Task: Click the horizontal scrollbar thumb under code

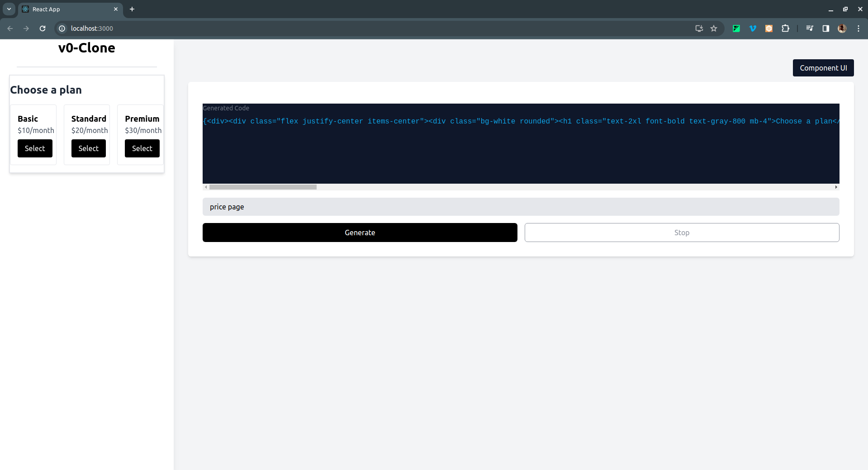Action: click(x=263, y=187)
